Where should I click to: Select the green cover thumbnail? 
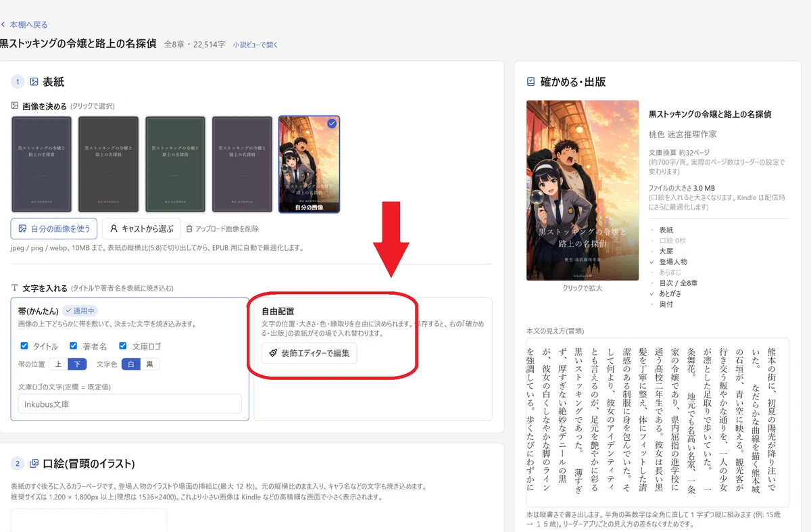click(175, 164)
